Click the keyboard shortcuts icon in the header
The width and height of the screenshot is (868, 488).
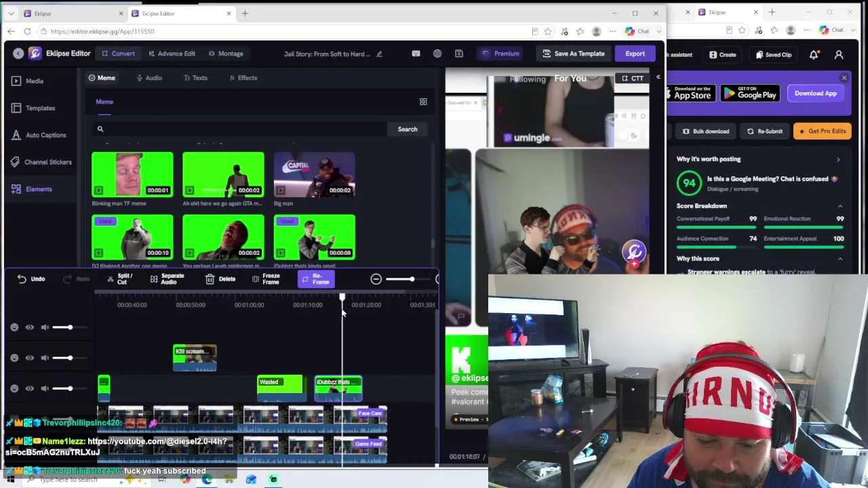416,54
